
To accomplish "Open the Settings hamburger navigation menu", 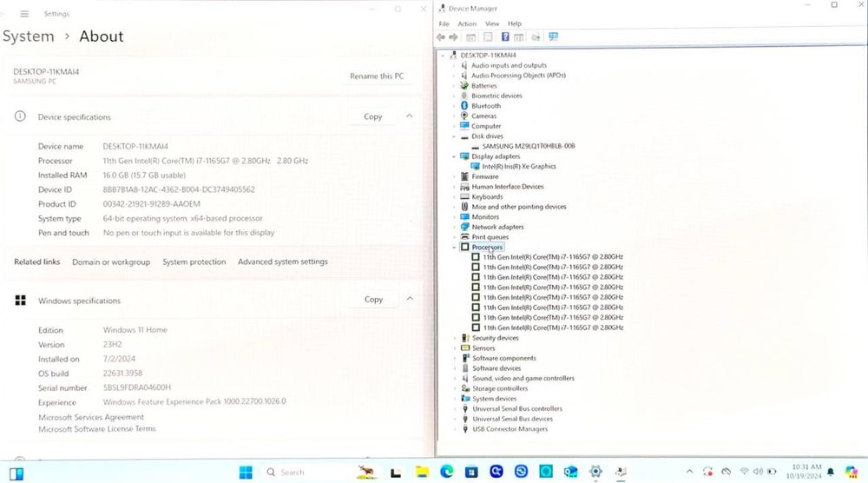I will (x=24, y=14).
